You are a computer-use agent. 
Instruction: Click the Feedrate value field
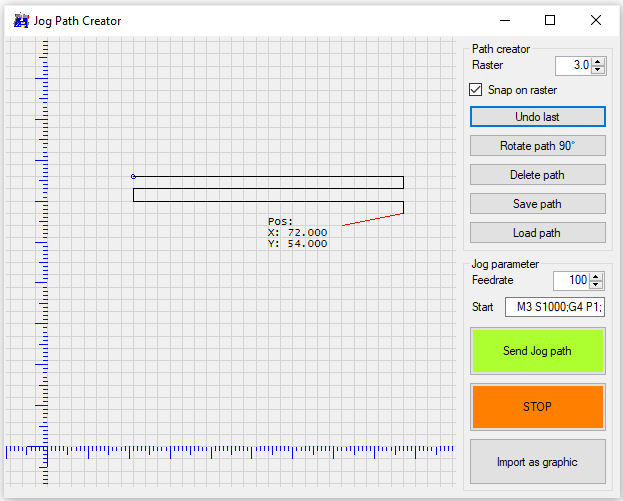[x=571, y=281]
